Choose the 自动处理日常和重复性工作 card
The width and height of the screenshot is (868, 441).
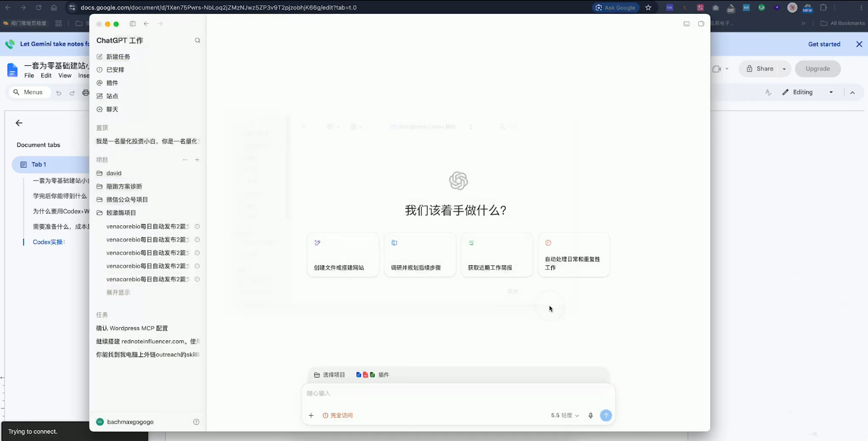click(573, 255)
